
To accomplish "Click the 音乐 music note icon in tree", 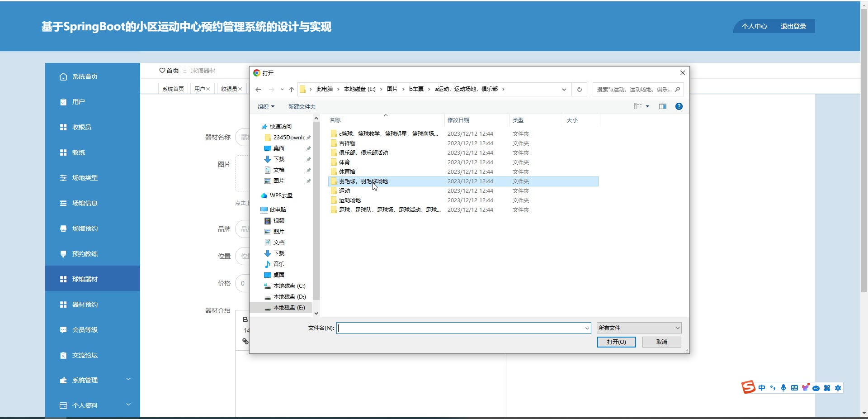I will click(x=268, y=264).
